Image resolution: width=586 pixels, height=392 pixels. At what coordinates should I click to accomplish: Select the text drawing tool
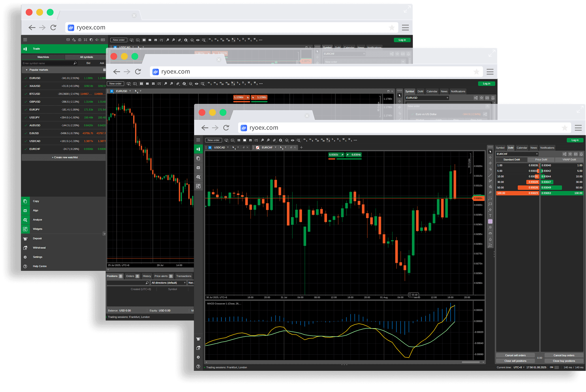coord(490,216)
